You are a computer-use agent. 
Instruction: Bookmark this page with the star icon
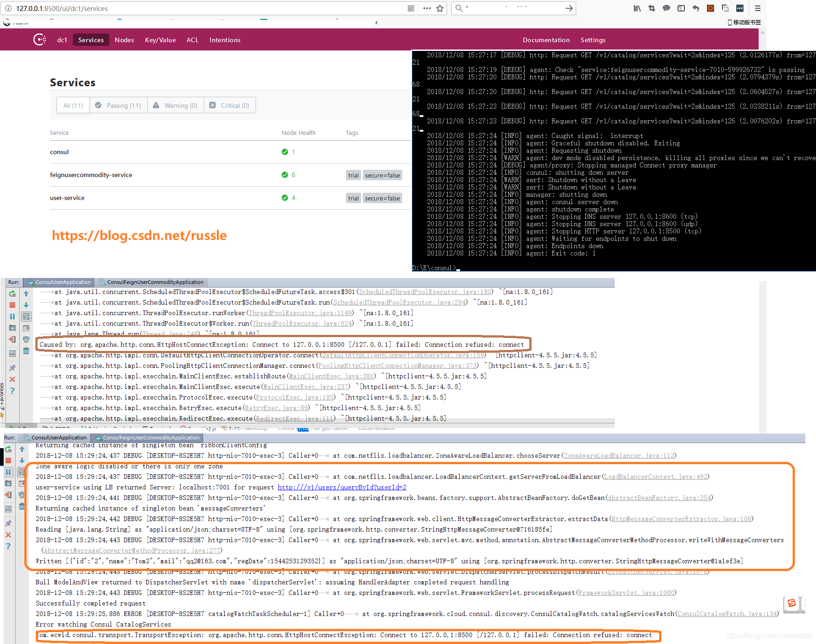coord(440,8)
